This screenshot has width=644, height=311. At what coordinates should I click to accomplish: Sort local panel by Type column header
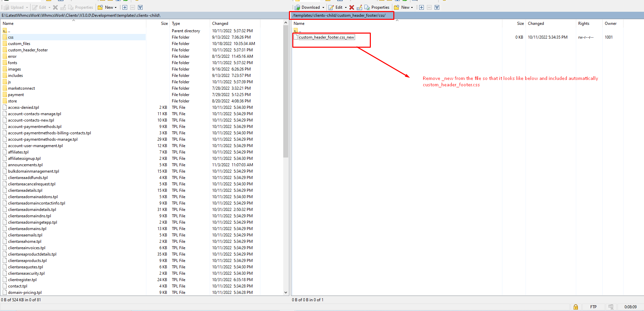point(176,24)
